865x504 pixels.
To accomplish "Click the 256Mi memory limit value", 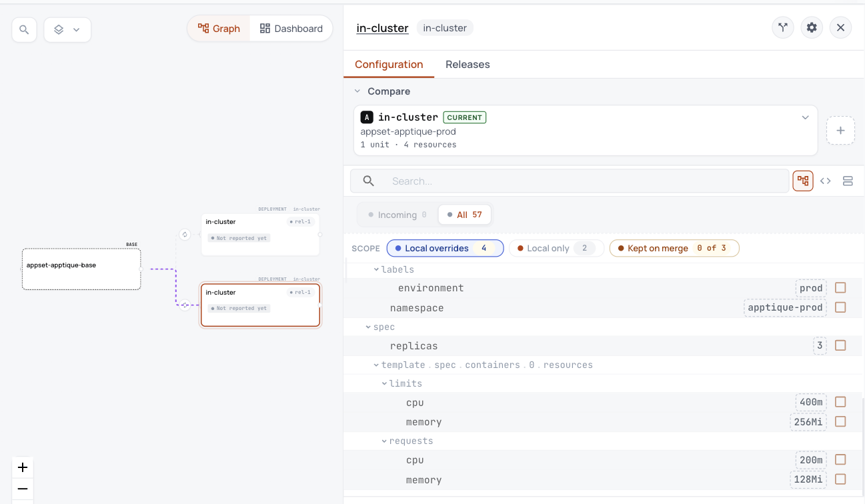I will coord(808,422).
